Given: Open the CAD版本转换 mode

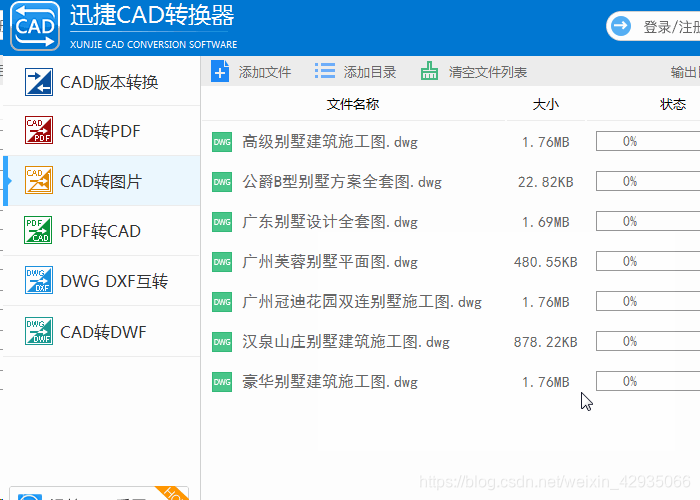Looking at the screenshot, I should [x=102, y=82].
